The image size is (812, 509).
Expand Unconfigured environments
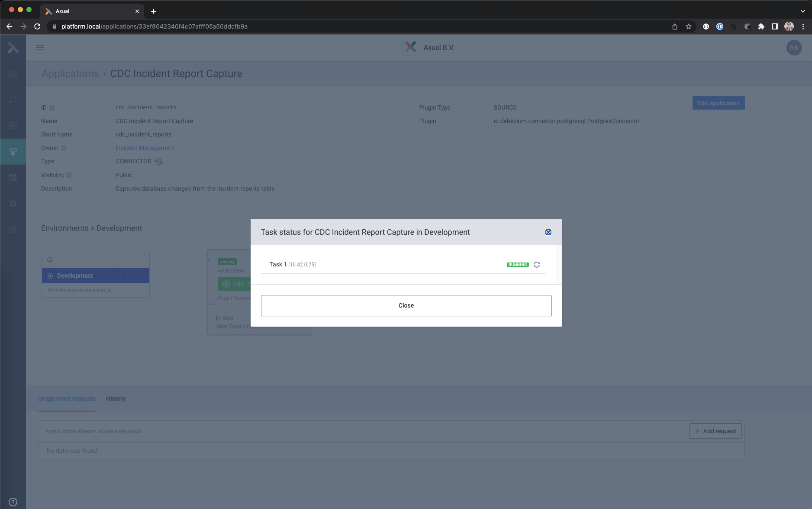[x=79, y=290]
